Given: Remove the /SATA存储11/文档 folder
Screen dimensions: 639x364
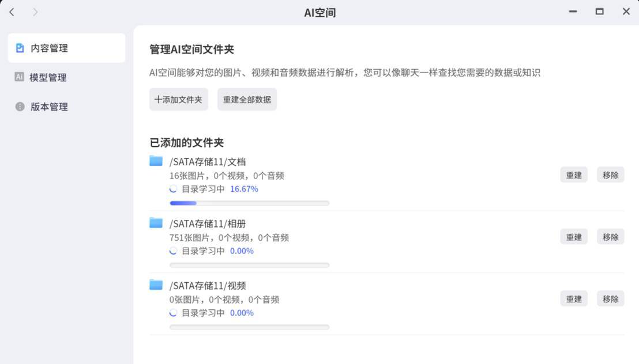Looking at the screenshot, I should tap(610, 175).
